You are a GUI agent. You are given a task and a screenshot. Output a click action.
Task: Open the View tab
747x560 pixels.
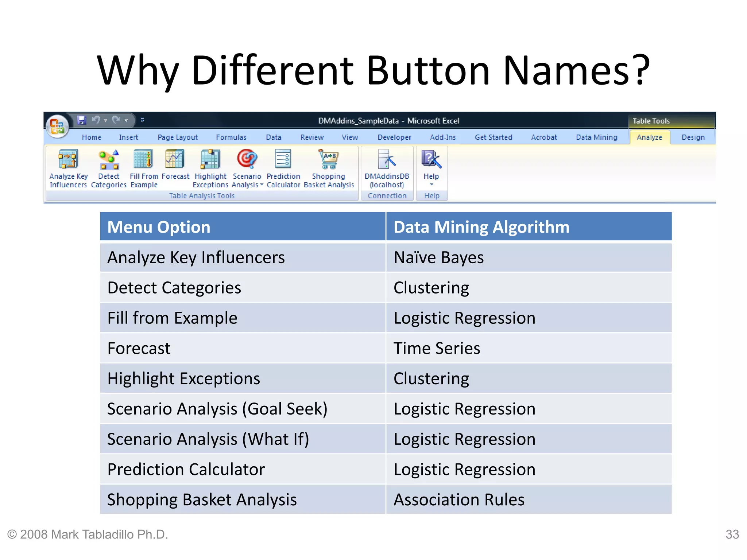[x=350, y=137]
